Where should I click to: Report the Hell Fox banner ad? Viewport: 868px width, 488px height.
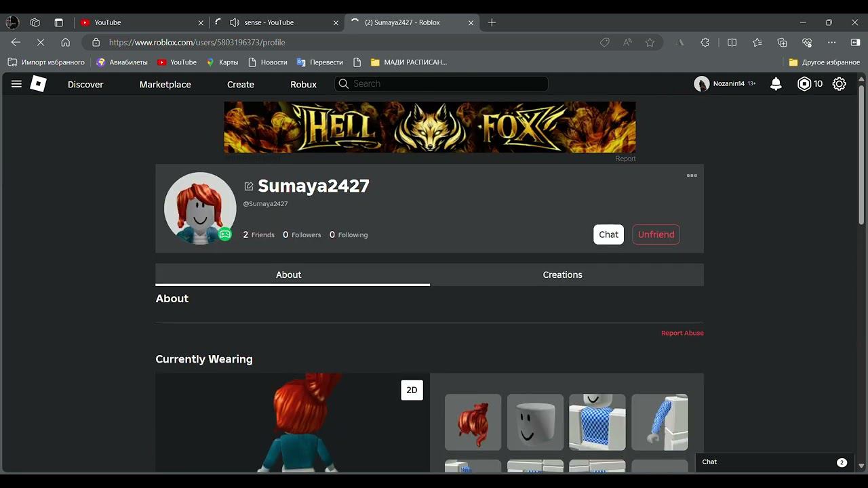[625, 159]
